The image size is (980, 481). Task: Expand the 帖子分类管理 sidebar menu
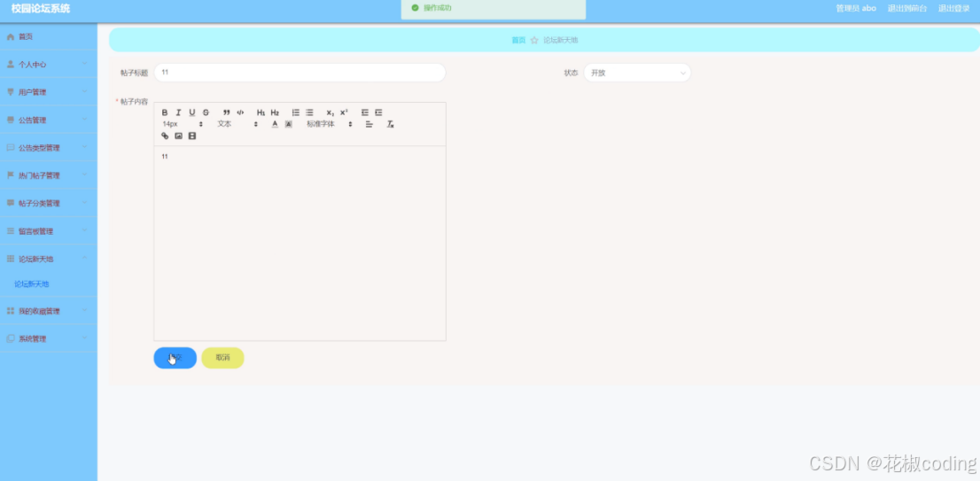49,203
